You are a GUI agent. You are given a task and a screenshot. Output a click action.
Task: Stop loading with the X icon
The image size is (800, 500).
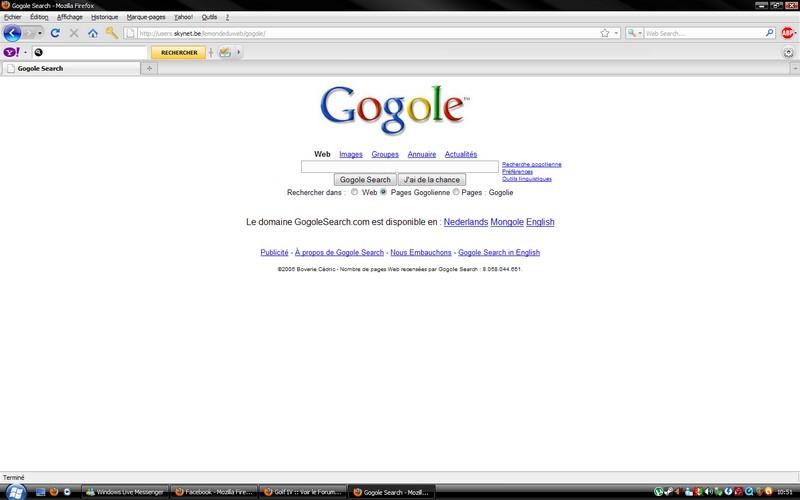[x=74, y=33]
